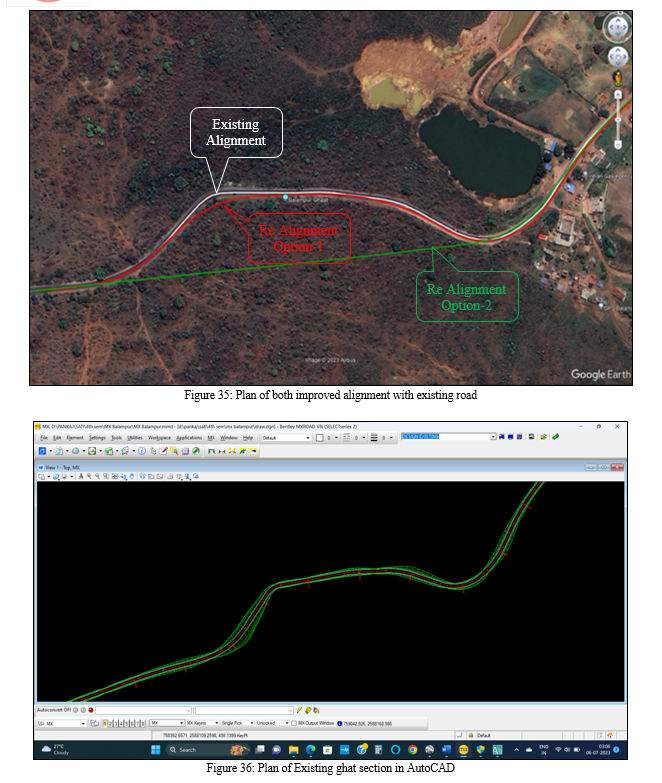Click the fit view icon in View 1 toolbar
The height and width of the screenshot is (783, 662).
(115, 477)
